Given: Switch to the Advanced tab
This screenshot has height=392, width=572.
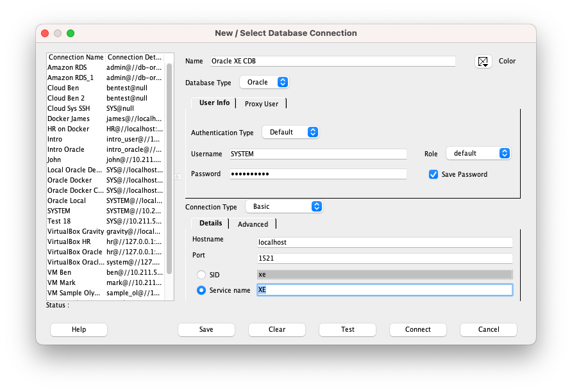Looking at the screenshot, I should tap(253, 224).
